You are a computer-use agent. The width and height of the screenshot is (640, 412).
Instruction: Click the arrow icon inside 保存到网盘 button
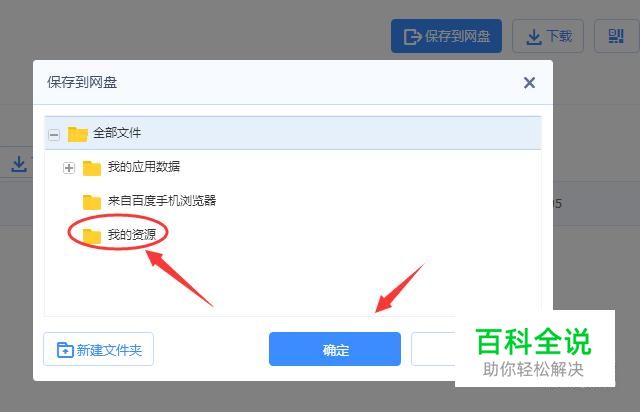[x=412, y=37]
